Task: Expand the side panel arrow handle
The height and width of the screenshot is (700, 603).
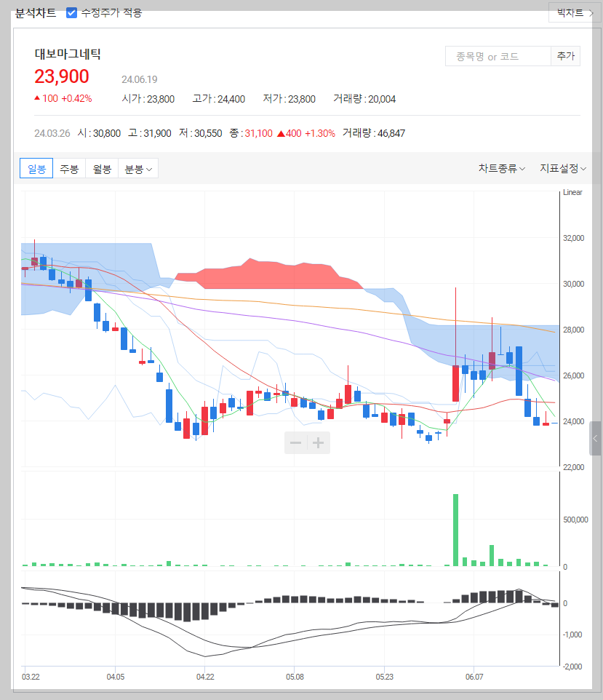Action: click(x=595, y=438)
